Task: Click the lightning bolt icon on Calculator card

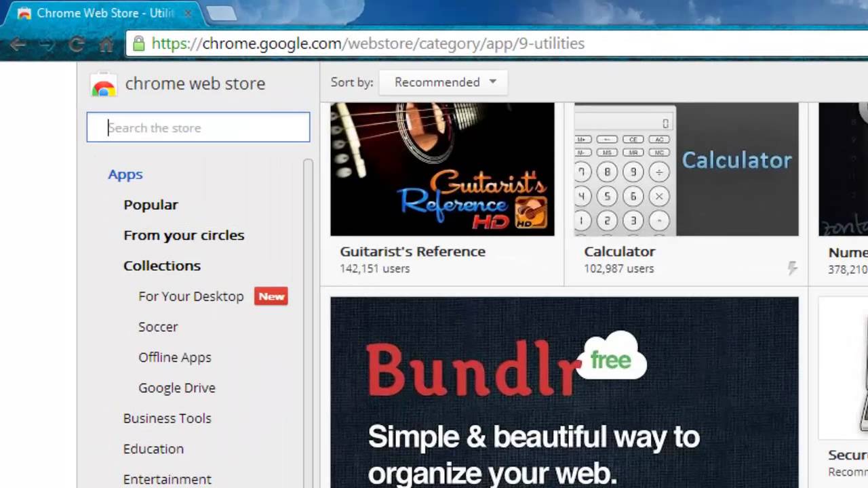Action: click(x=792, y=268)
